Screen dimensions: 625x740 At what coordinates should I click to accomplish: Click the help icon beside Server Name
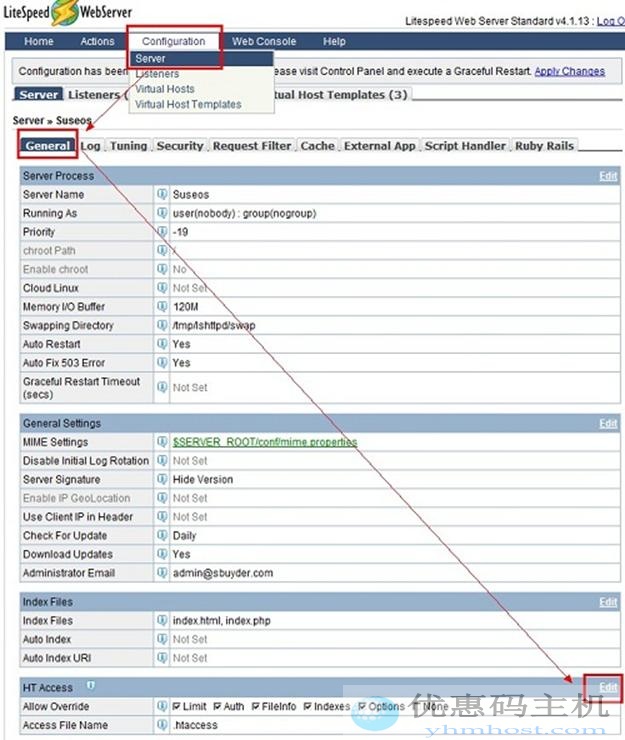coord(162,194)
